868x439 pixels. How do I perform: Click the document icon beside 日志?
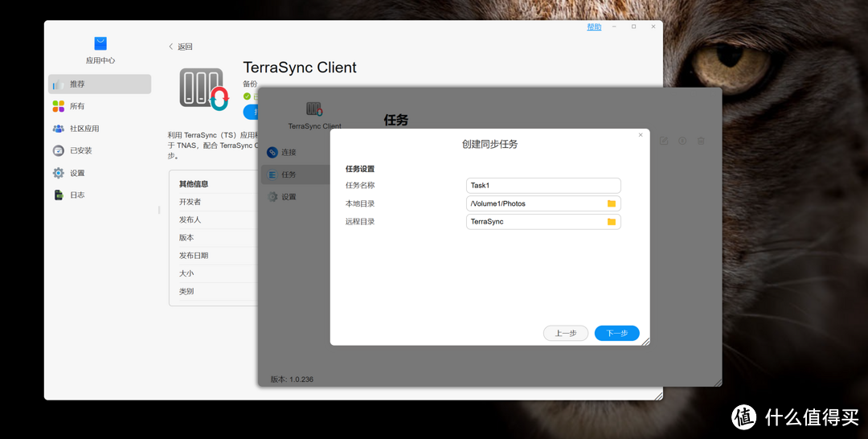click(x=58, y=195)
